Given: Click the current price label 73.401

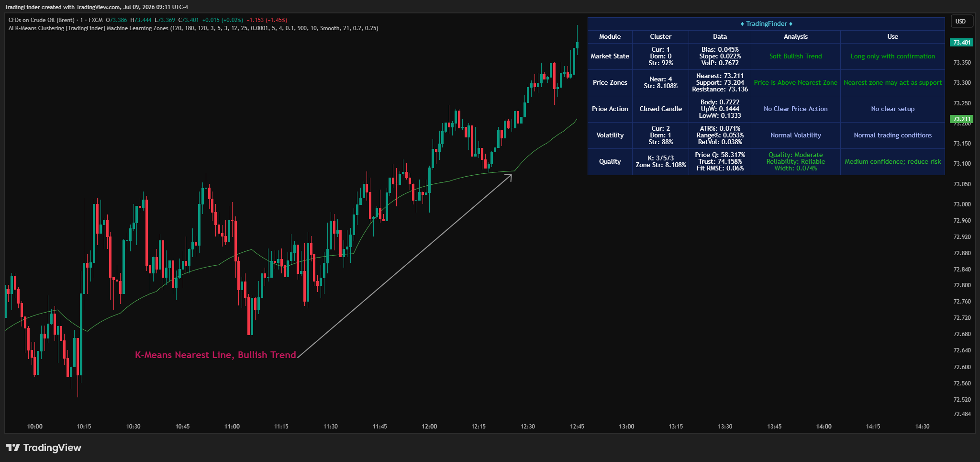Looking at the screenshot, I should [961, 43].
